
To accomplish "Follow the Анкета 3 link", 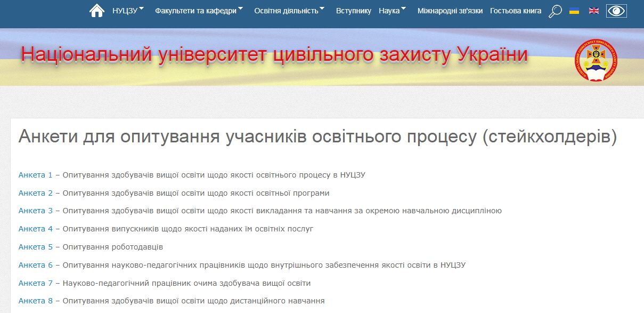I will 36,211.
